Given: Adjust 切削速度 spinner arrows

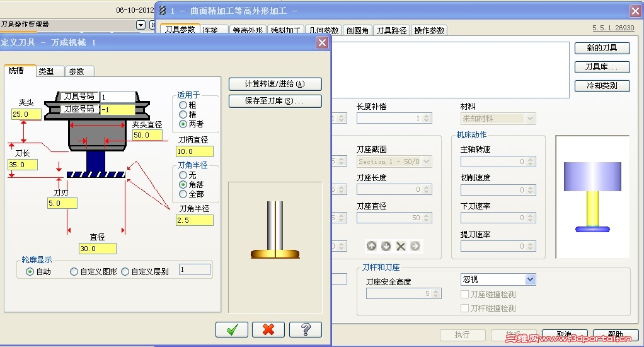Looking at the screenshot, I should click(x=530, y=190).
